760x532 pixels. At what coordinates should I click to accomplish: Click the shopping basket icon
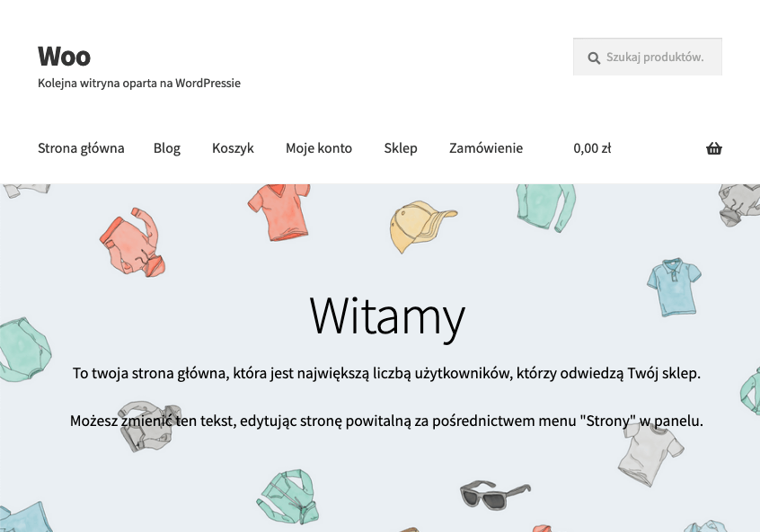714,148
